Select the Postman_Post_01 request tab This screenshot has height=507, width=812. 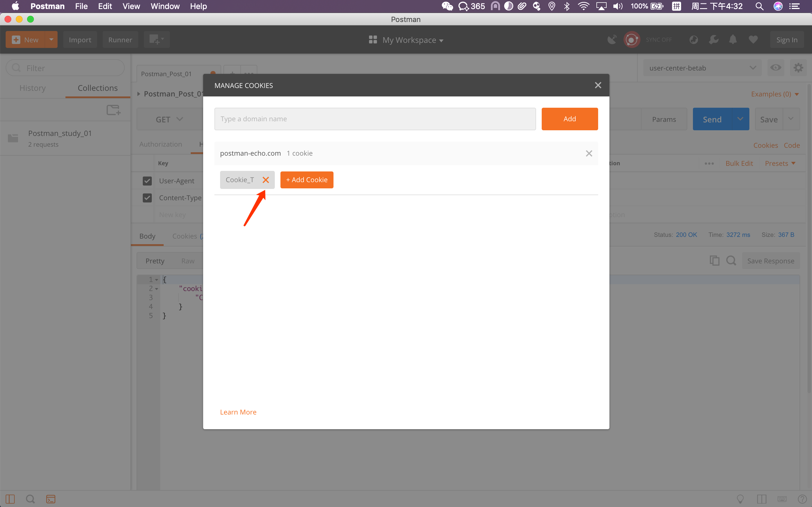coord(166,74)
